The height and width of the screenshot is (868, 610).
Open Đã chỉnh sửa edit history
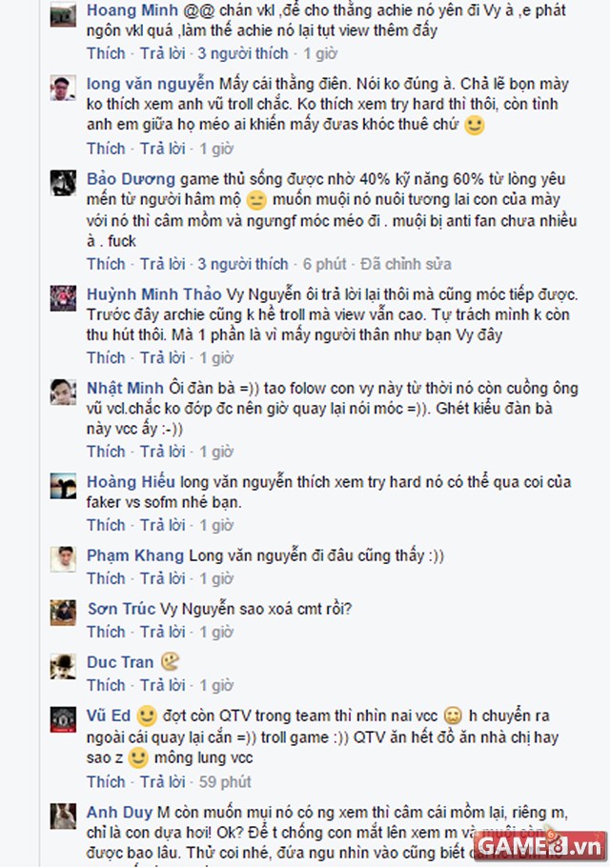coord(406,264)
